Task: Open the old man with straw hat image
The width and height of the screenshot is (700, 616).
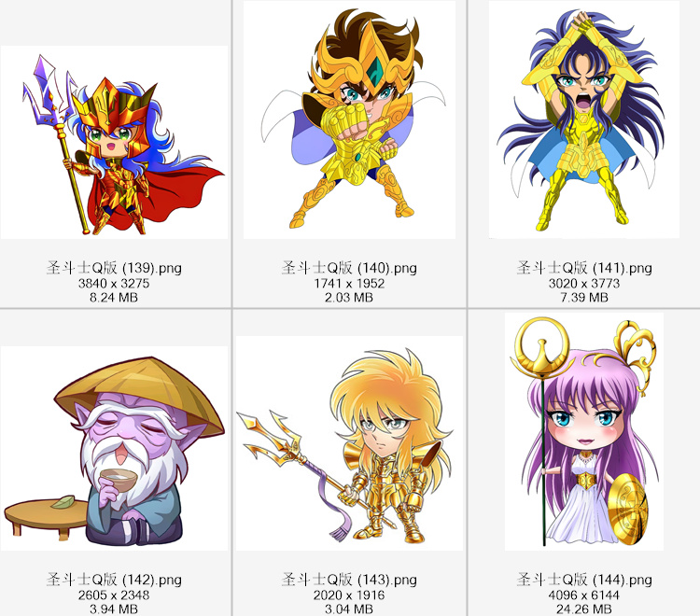Action: point(114,448)
